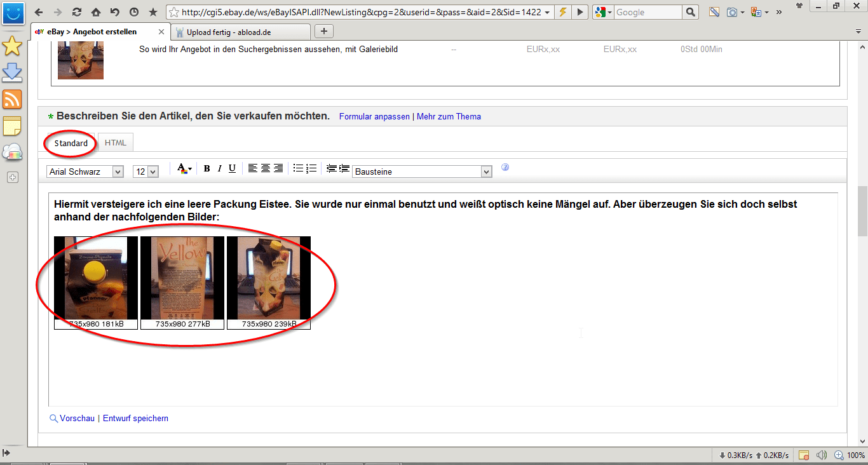
Task: Click the go arrow next to address bar
Action: coord(580,12)
